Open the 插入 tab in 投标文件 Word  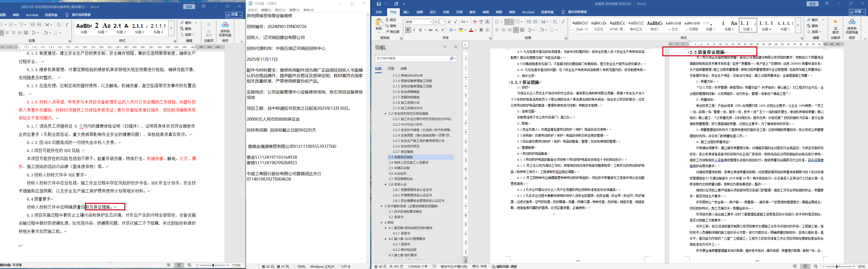[406, 12]
